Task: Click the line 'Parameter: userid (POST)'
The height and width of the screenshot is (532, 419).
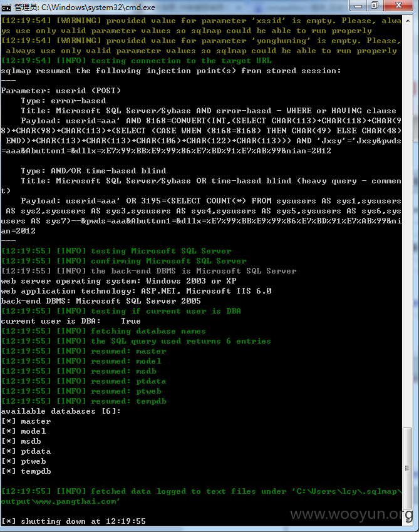Action: 61,91
